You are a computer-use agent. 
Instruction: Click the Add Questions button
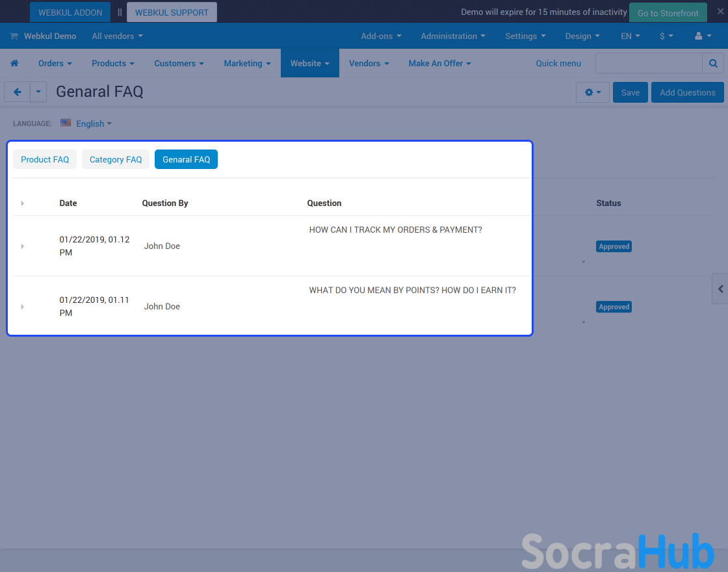687,92
